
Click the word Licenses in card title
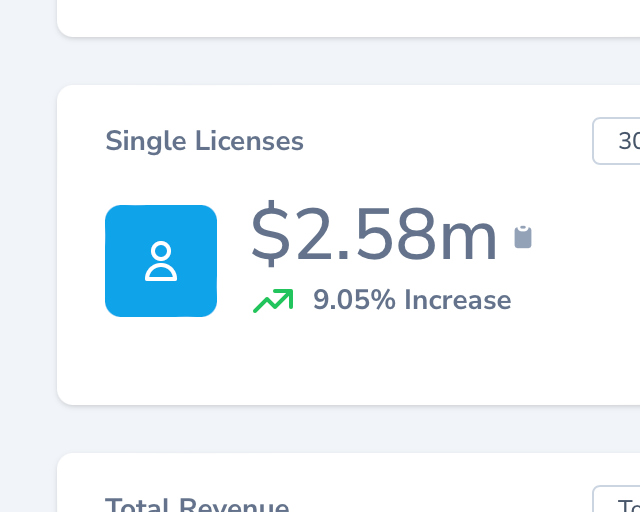point(248,141)
